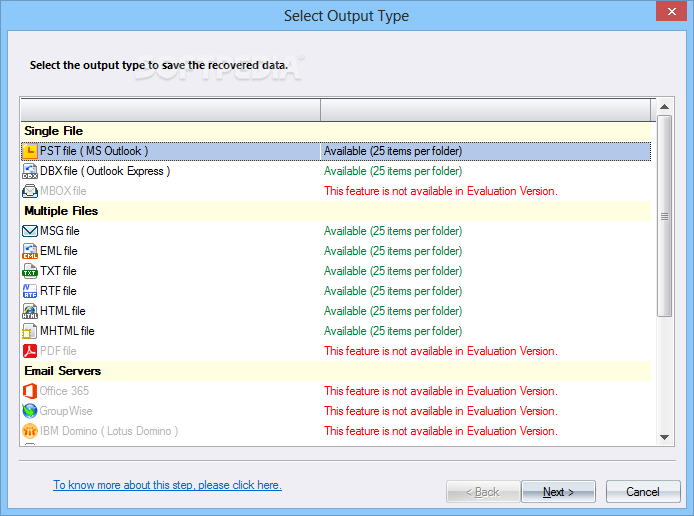Click availability text of HTML file row

[393, 311]
